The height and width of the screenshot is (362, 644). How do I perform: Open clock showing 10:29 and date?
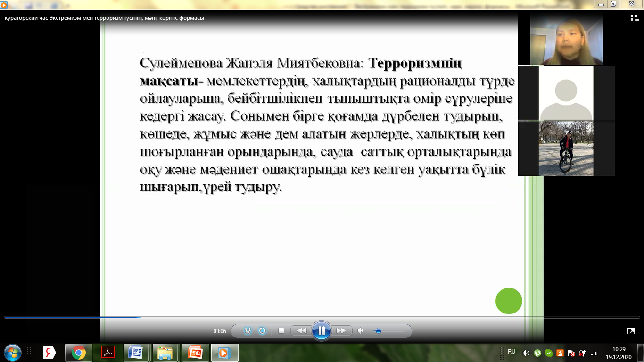pos(619,353)
